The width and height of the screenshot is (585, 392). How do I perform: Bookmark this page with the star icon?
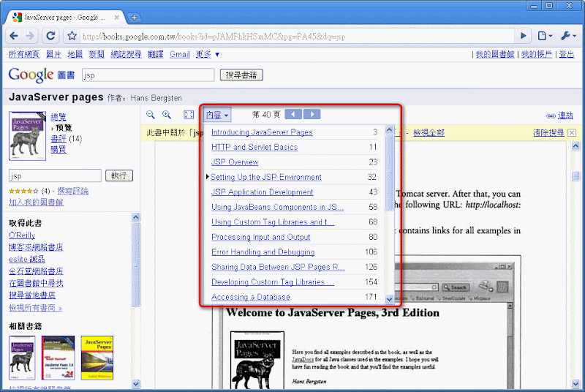click(x=72, y=36)
